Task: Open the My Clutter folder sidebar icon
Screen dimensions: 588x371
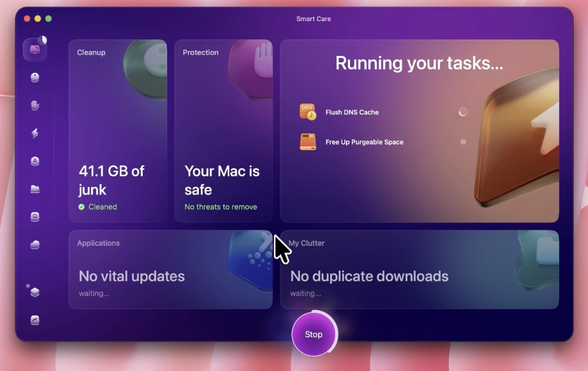Action: [x=35, y=189]
